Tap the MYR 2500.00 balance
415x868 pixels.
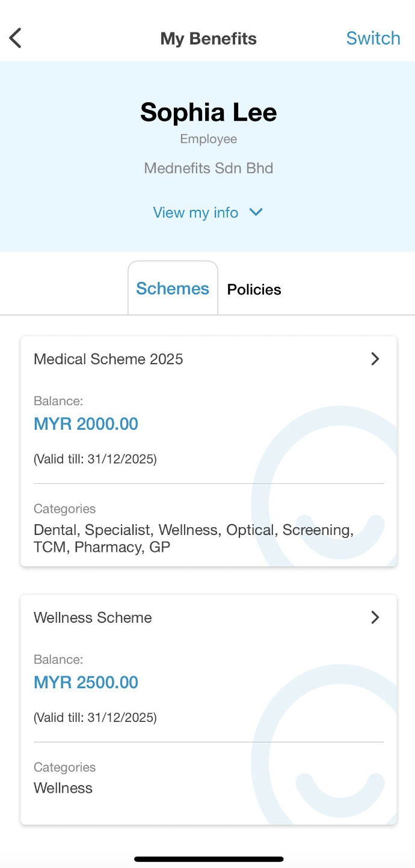coord(86,682)
